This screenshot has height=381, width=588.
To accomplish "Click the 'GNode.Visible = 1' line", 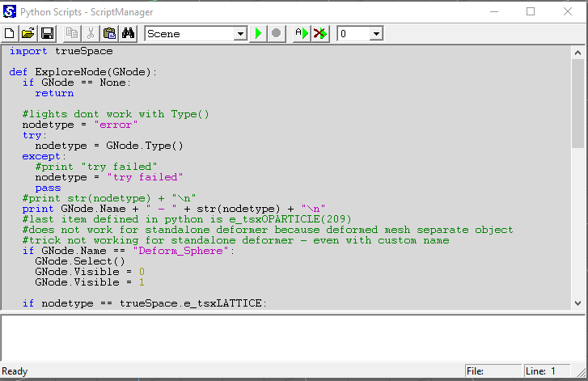I will coord(90,282).
